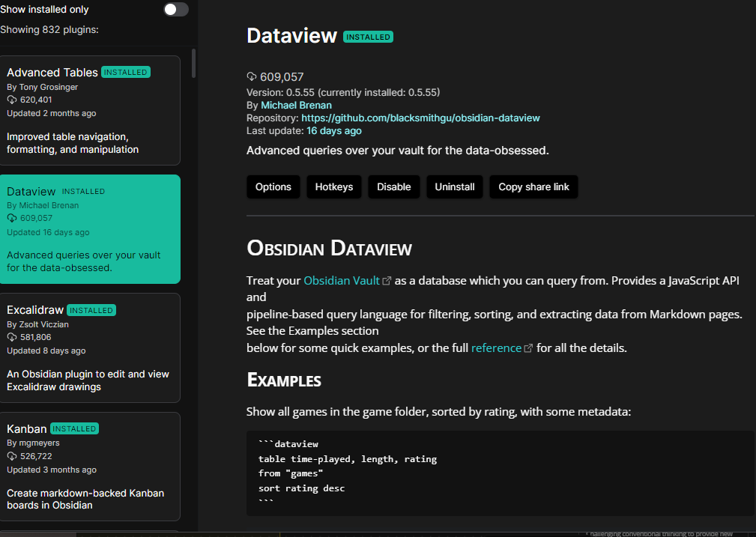Disable the Dataview plugin

[x=393, y=186]
